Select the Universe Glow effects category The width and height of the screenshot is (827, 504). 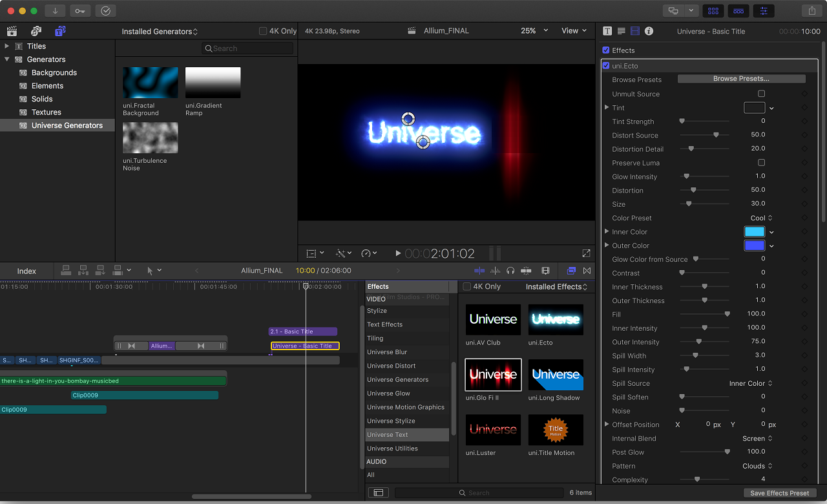pos(407,393)
